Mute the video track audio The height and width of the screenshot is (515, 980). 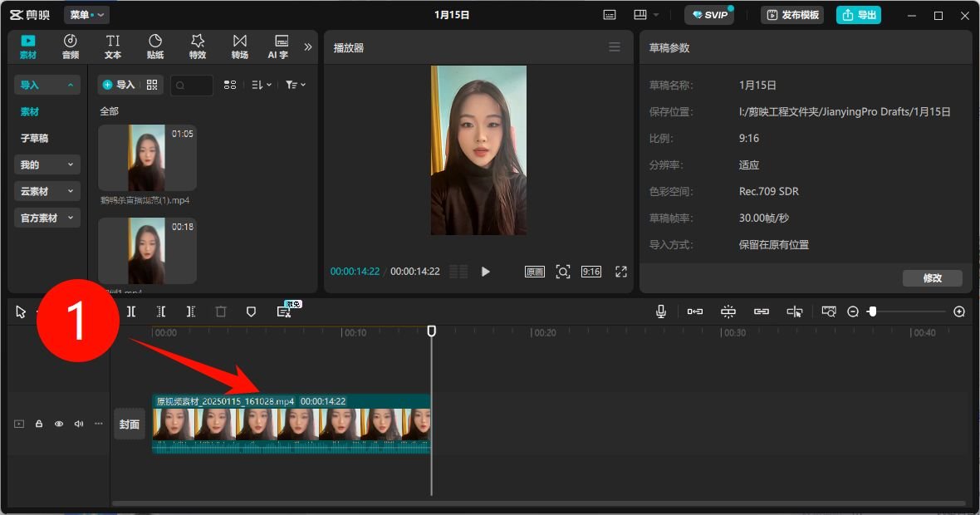[x=79, y=424]
